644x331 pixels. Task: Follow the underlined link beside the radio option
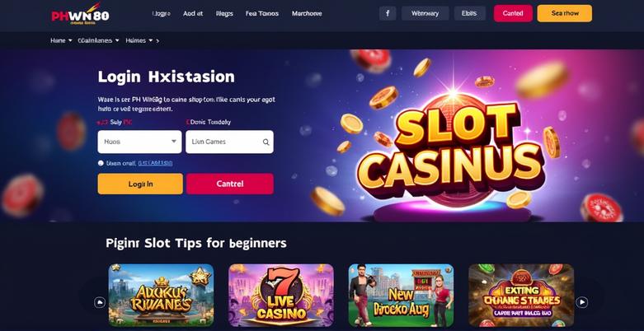[155, 163]
